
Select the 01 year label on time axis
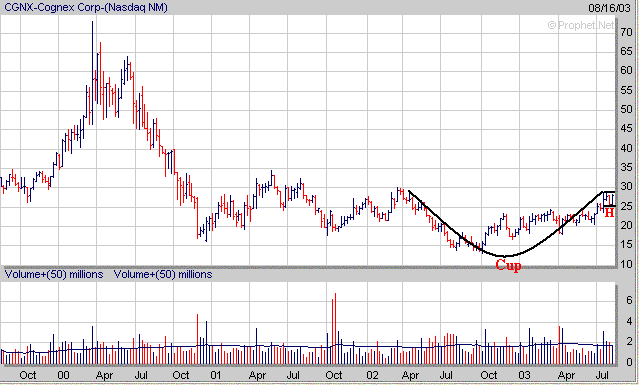tap(216, 375)
